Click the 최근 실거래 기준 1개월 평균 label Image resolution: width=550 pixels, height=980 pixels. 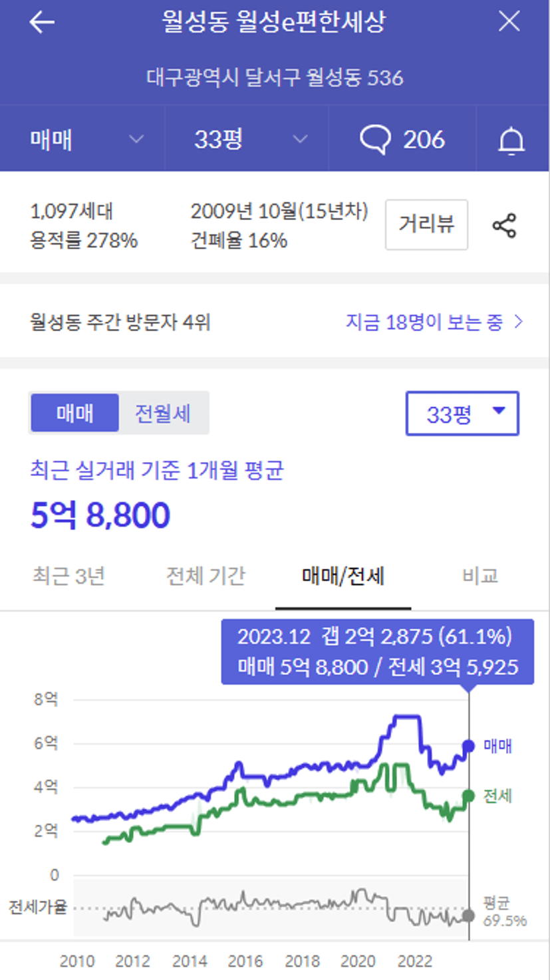coord(157,471)
